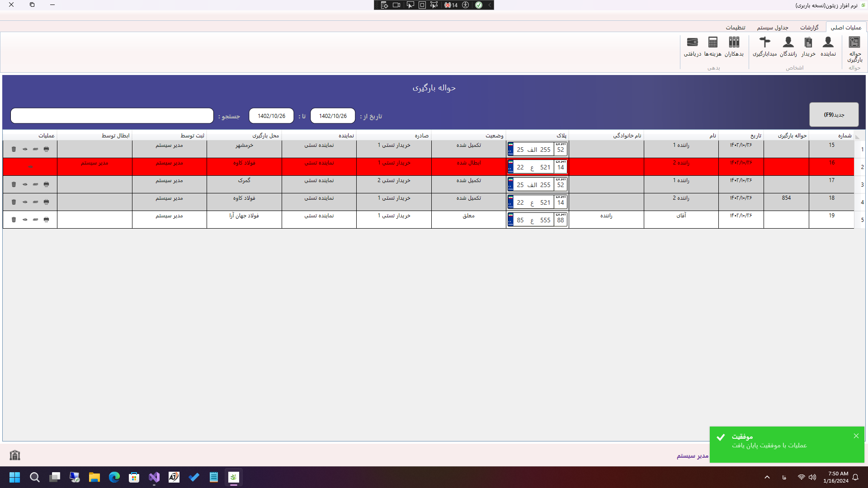This screenshot has width=868, height=488.
Task: Delete row number 19 with the trash icon
Action: point(14,220)
